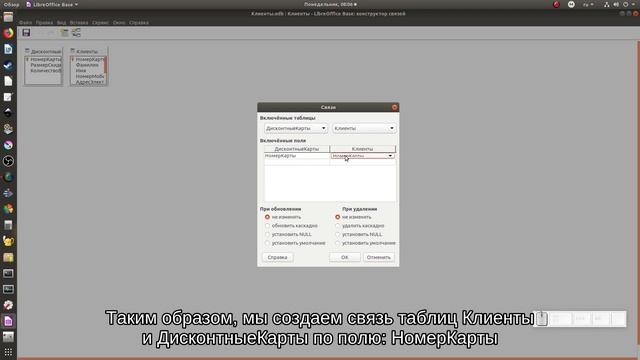Click the Отменить button
Screen dimensions: 640x360
coord(379,258)
